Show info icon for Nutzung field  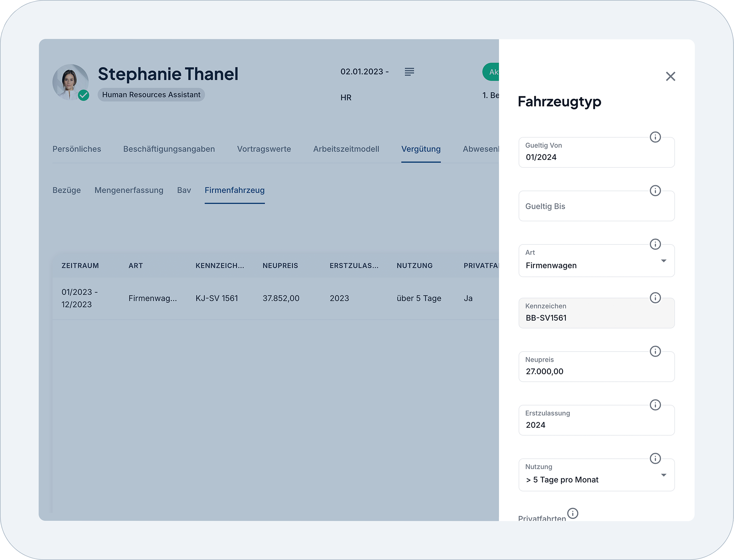tap(655, 458)
